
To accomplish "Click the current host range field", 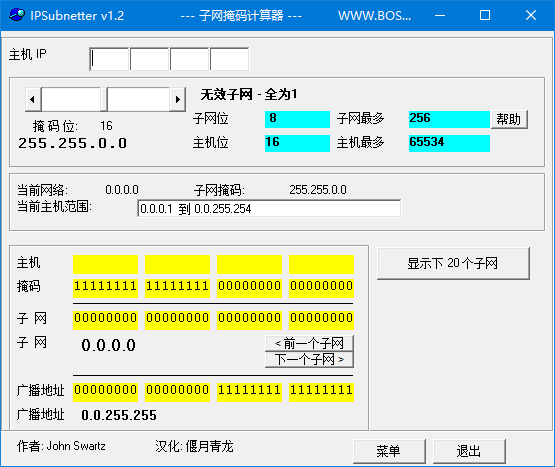I will (269, 209).
